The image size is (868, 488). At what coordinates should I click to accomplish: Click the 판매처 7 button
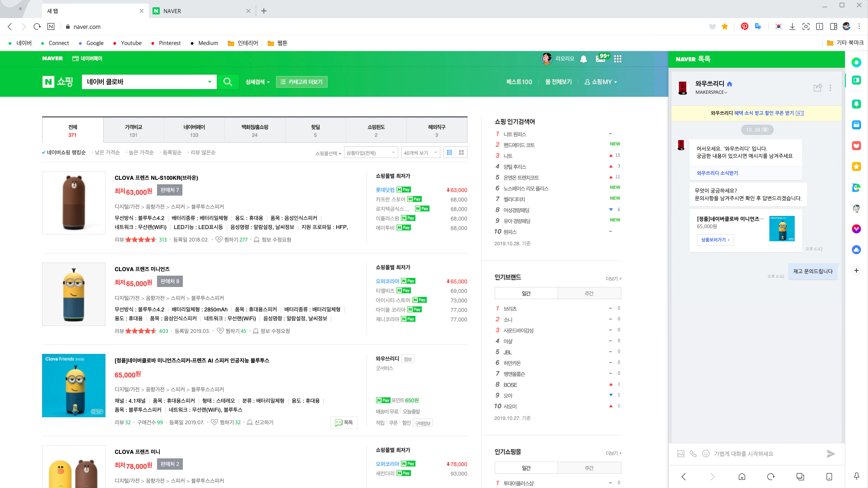169,190
